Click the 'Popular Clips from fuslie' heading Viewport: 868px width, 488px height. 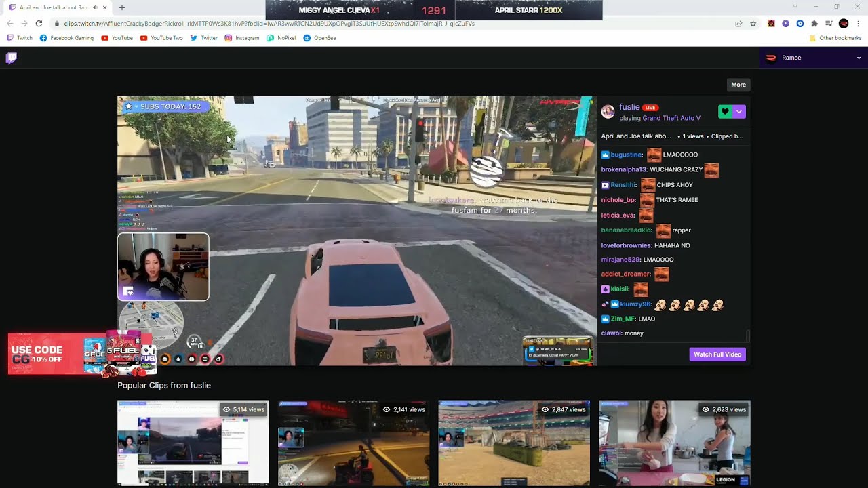point(164,385)
